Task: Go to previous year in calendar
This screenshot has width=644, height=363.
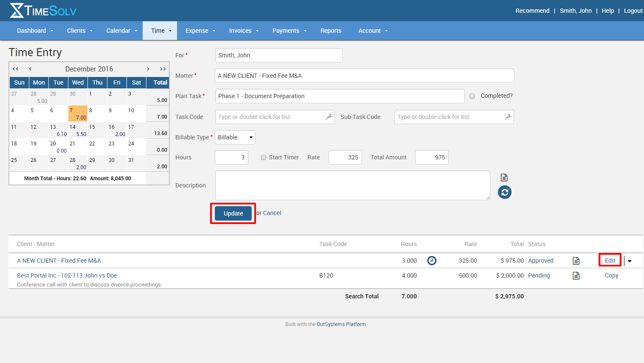Action: click(x=16, y=69)
